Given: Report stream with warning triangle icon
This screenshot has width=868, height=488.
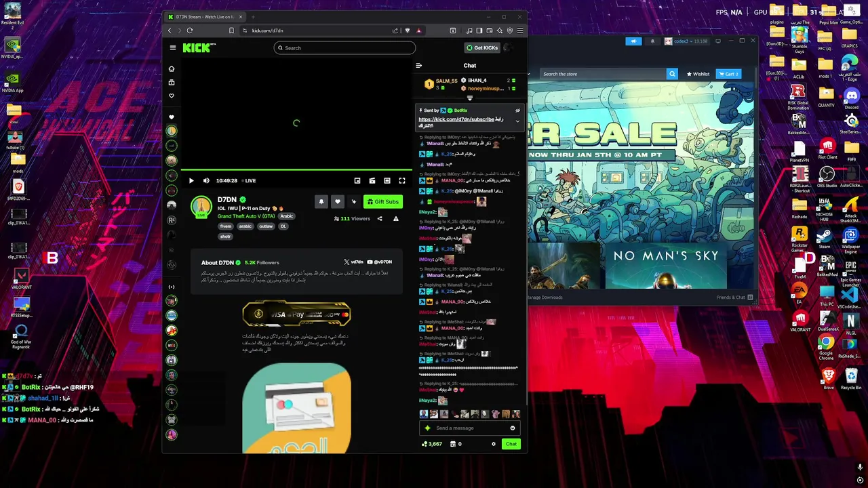Looking at the screenshot, I should point(396,219).
